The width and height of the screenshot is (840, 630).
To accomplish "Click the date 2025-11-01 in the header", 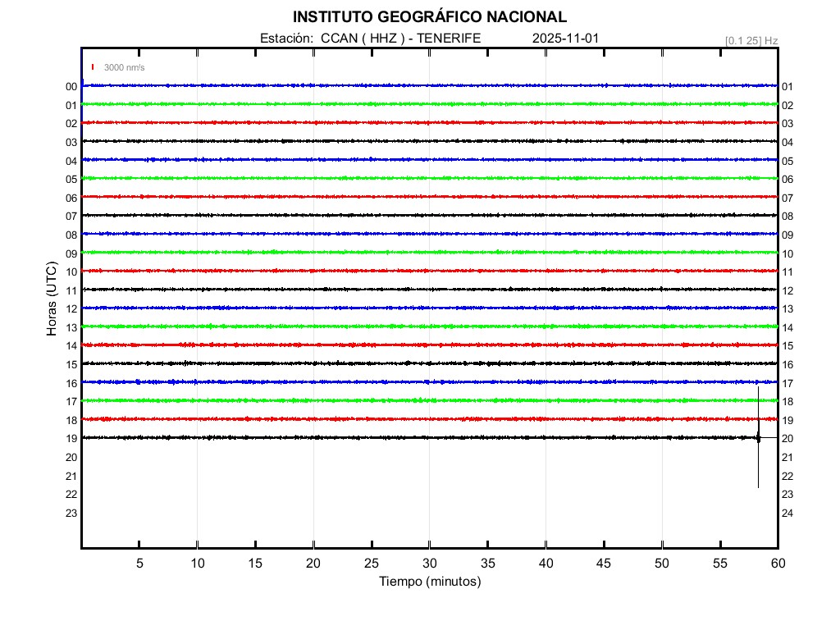I will click(x=567, y=38).
